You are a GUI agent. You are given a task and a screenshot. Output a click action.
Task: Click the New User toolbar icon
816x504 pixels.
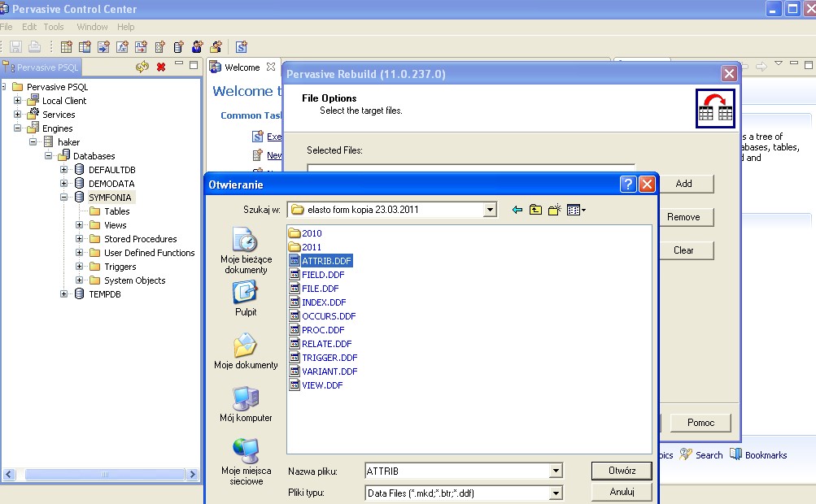coord(197,47)
